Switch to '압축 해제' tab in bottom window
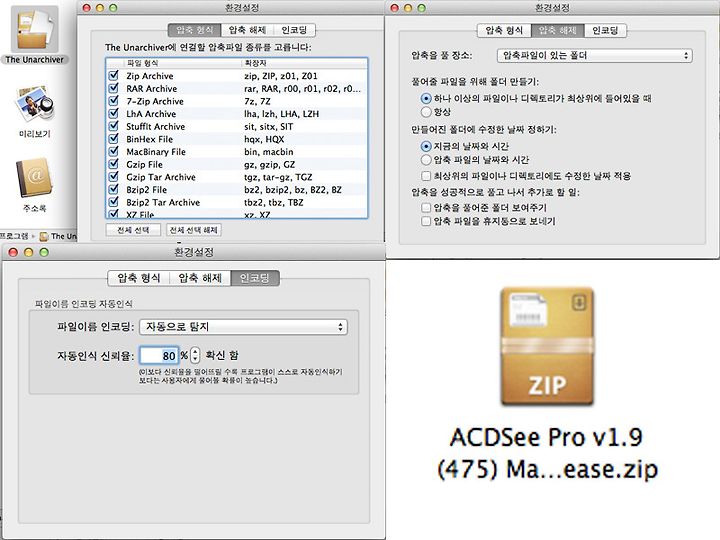This screenshot has height=540, width=720. (x=200, y=278)
